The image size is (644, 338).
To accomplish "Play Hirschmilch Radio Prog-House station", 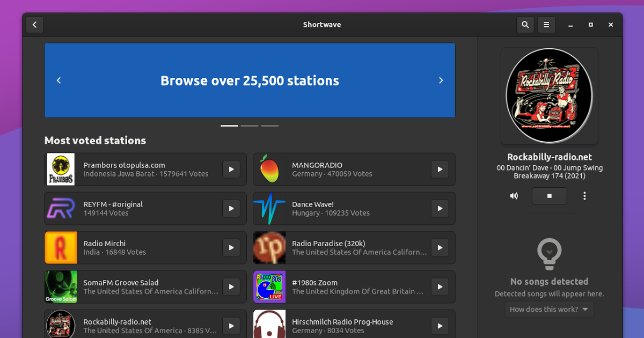I will (440, 326).
